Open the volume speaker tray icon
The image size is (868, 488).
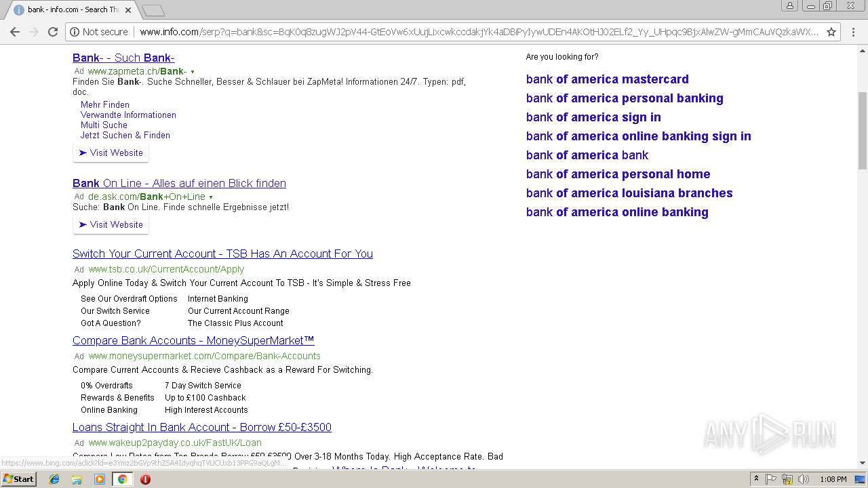(804, 479)
